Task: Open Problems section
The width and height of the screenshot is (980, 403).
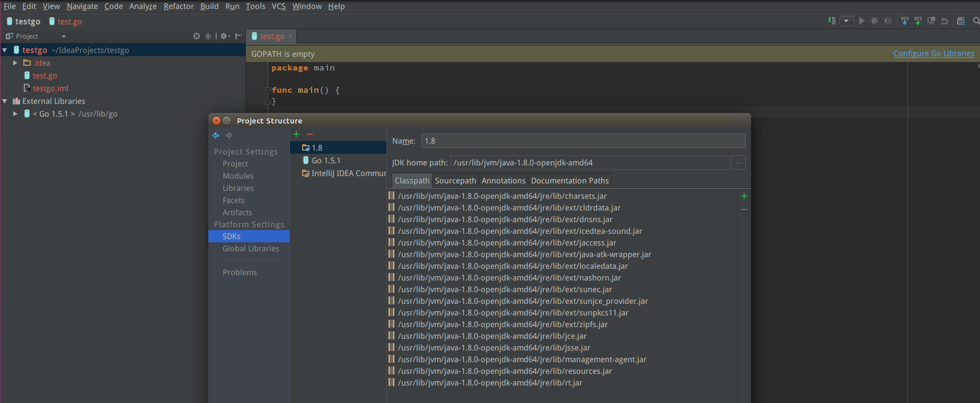Action: pyautogui.click(x=240, y=272)
